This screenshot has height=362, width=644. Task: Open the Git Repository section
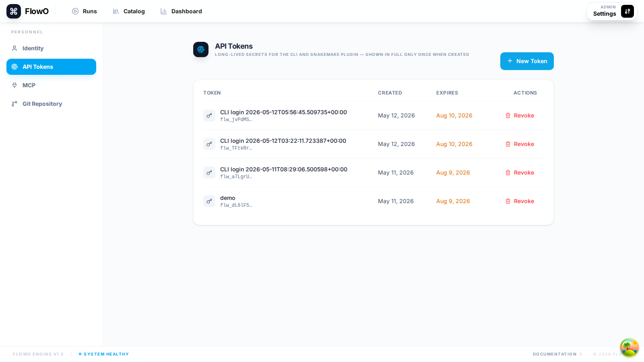[x=51, y=104]
